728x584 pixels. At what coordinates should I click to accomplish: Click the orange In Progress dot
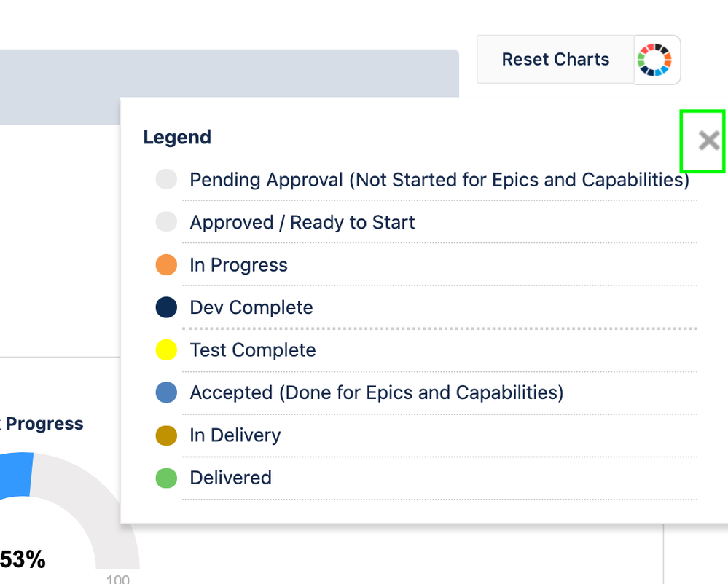pos(166,264)
